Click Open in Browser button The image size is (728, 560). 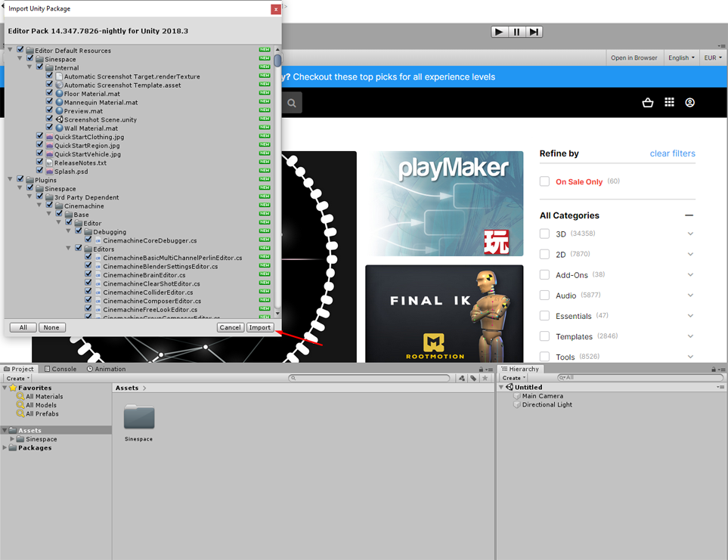(634, 58)
